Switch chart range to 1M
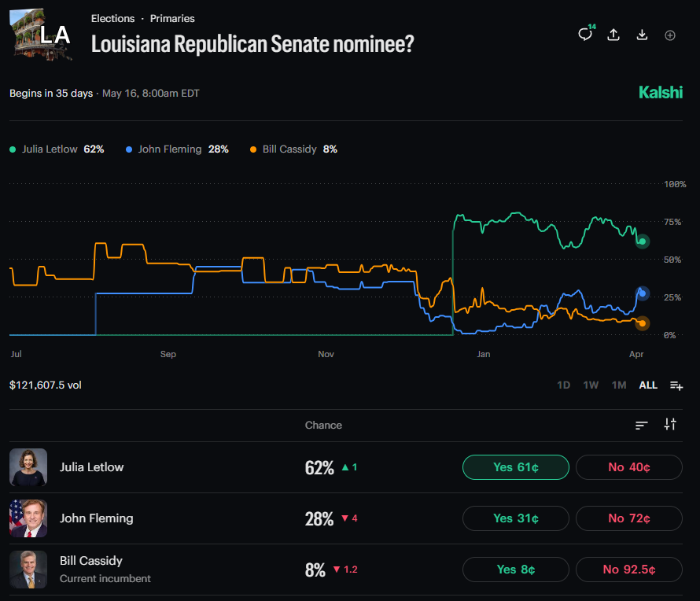 619,385
